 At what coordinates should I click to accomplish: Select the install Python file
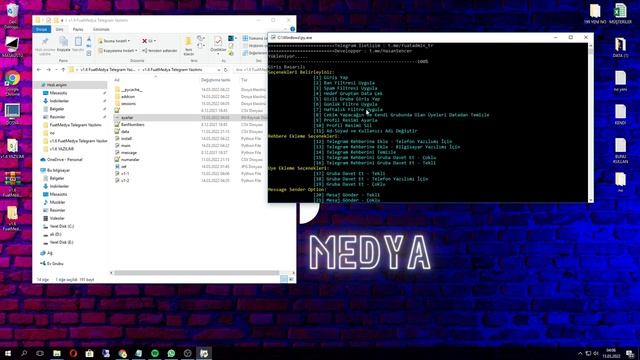click(x=126, y=138)
